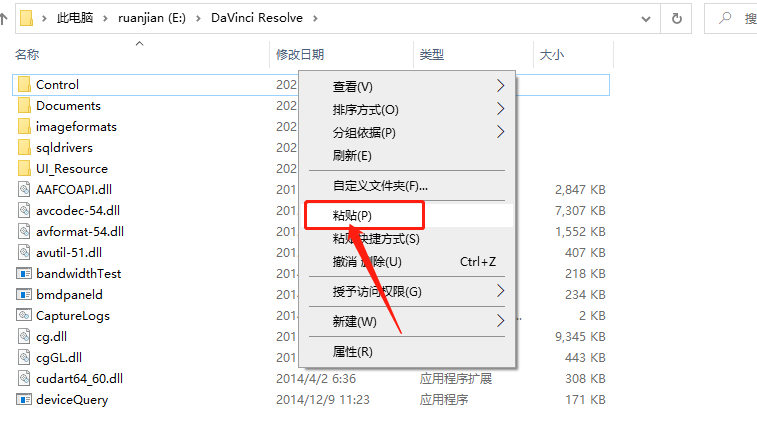This screenshot has height=429, width=757.
Task: Click DaVinci Resolve in address path
Action: (x=257, y=18)
